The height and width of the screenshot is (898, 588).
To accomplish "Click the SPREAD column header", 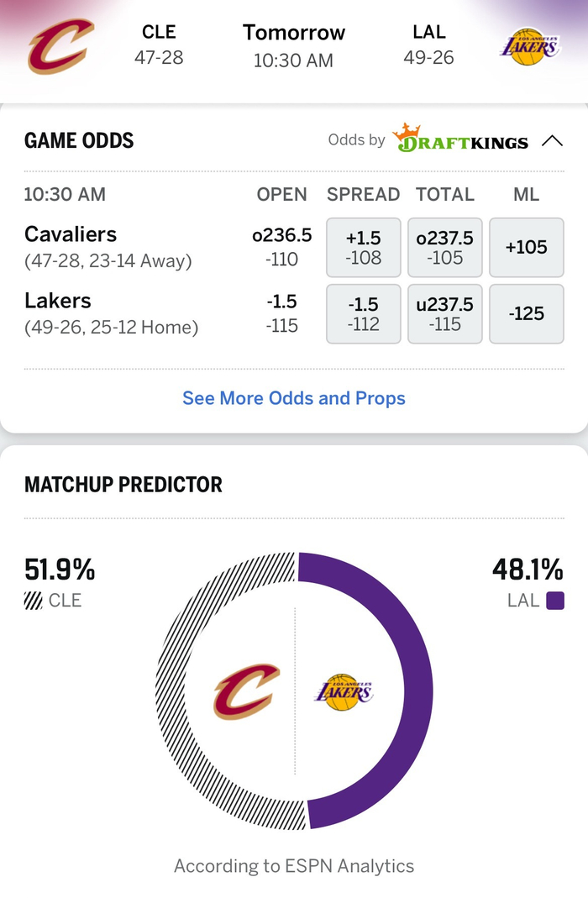I will pos(363,194).
